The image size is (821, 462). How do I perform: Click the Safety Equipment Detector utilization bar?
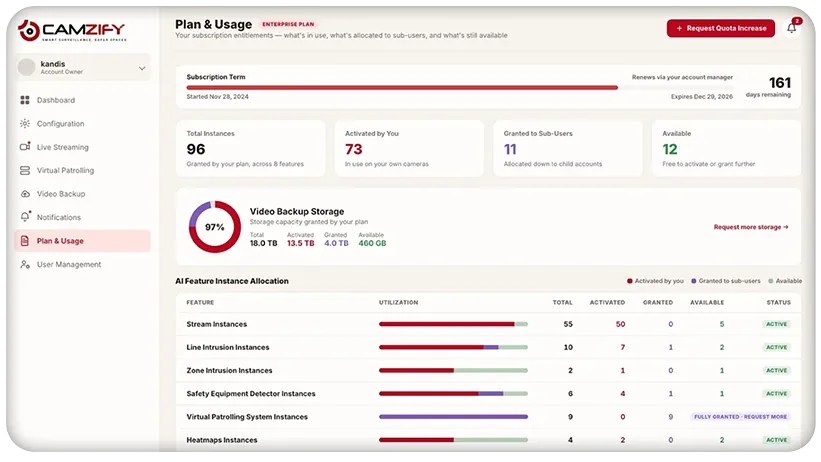pos(453,393)
